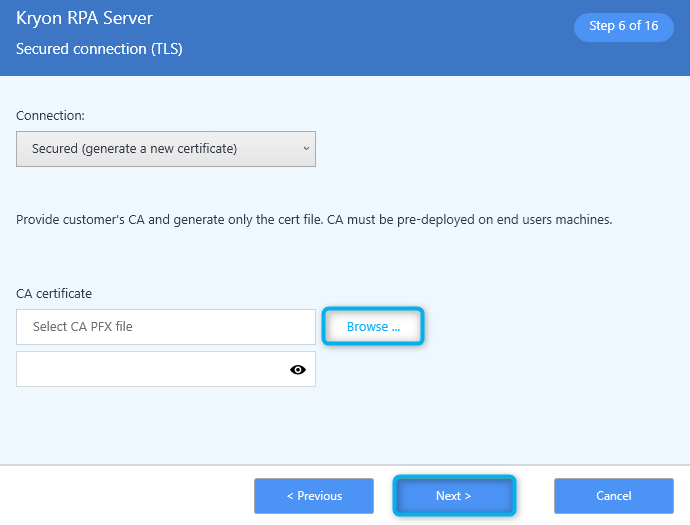Viewport: 690px width, 525px height.
Task: Click the '<' arrow on the Previous button
Action: (x=290, y=496)
